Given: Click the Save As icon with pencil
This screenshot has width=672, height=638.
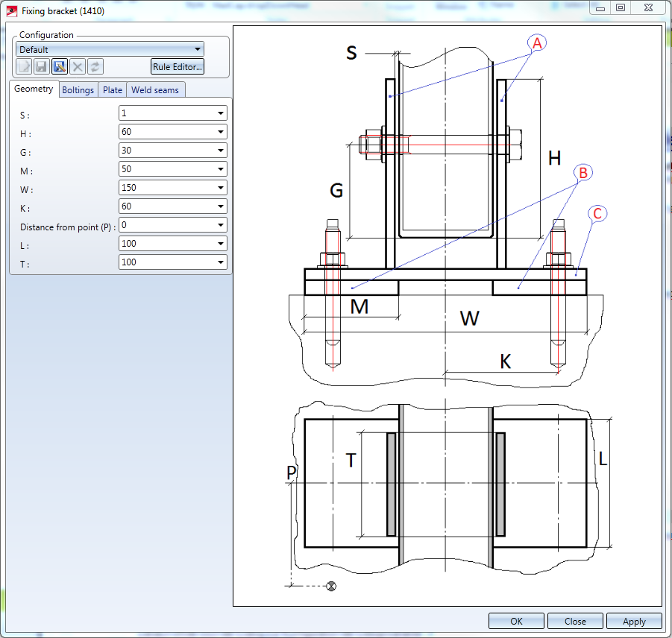Looking at the screenshot, I should point(60,67).
